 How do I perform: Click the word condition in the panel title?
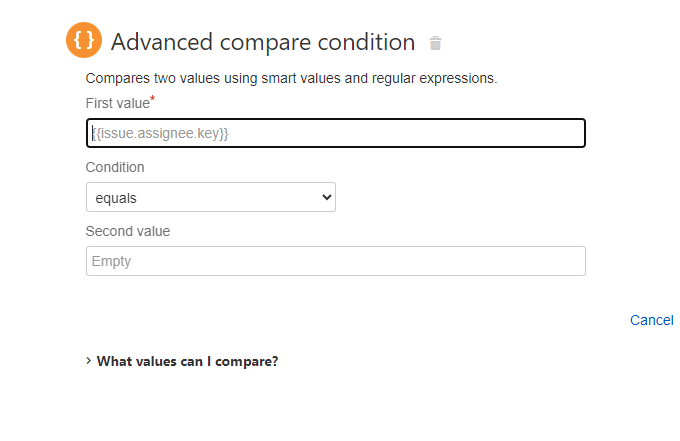coord(366,42)
